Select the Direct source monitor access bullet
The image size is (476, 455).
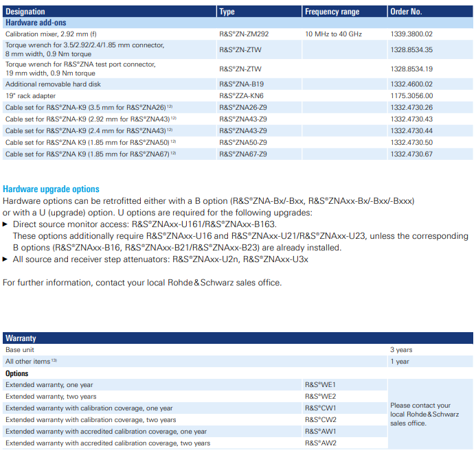pos(144,224)
